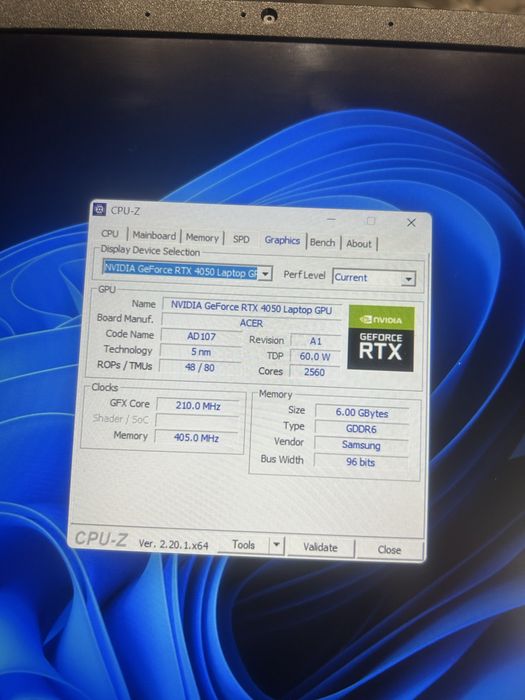
Task: Click the Ver. 2.20.1.x64 version text
Action: [173, 544]
